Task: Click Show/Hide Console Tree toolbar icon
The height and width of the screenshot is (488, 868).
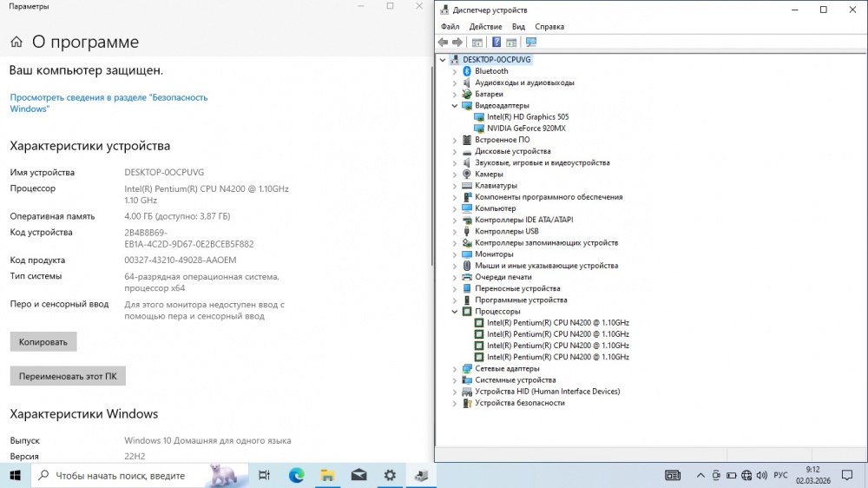Action: point(477,42)
